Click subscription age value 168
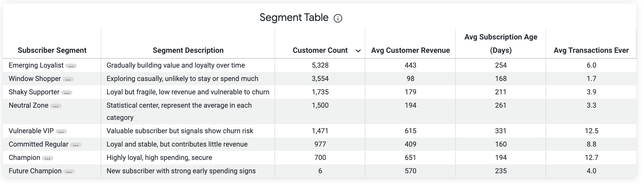Image resolution: width=644 pixels, height=184 pixels. 501,79
